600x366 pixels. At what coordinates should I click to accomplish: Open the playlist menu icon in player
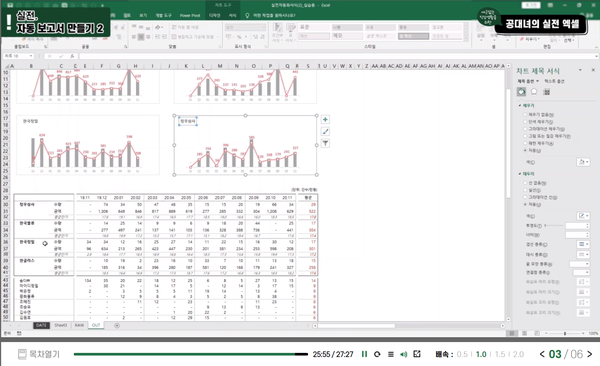click(x=391, y=354)
